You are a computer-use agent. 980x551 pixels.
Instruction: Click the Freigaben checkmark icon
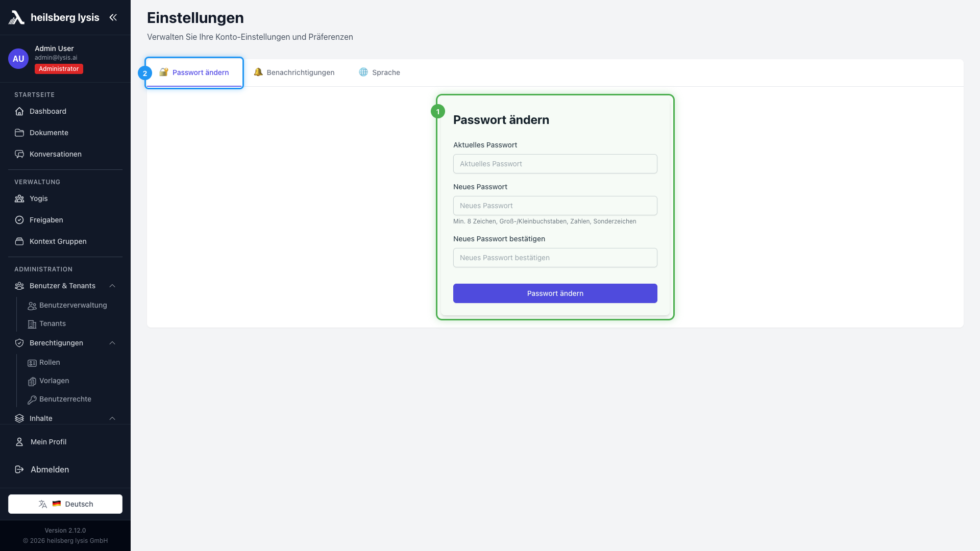click(19, 220)
